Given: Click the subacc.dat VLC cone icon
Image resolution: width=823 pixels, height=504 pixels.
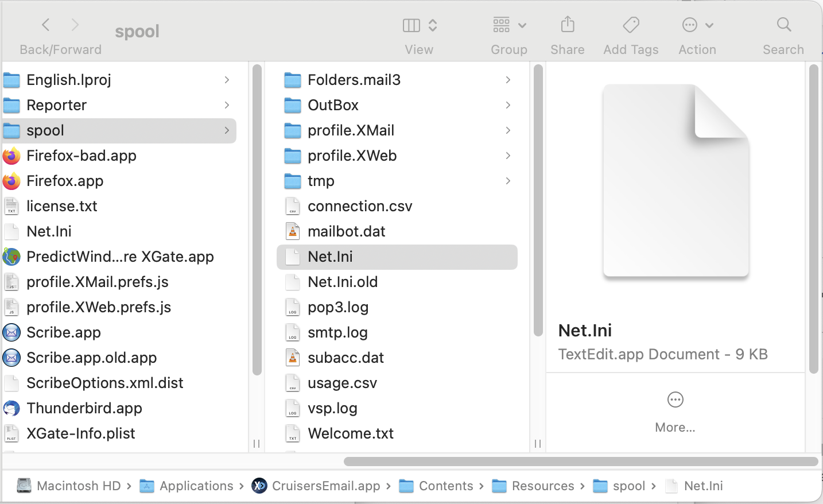Looking at the screenshot, I should [x=293, y=358].
